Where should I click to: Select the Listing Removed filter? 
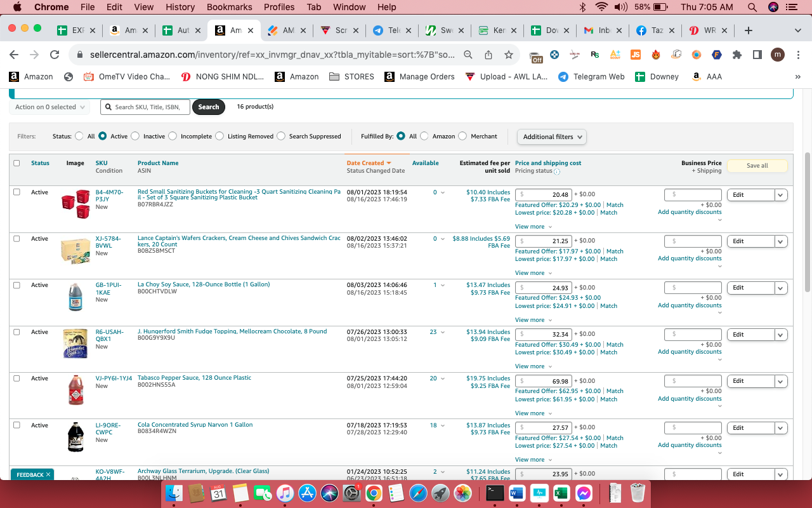pyautogui.click(x=219, y=136)
